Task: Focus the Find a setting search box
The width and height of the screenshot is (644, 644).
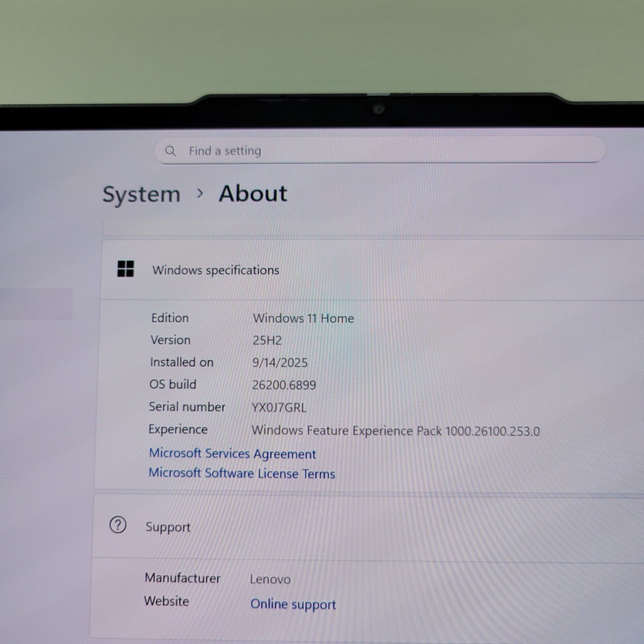Action: pyautogui.click(x=380, y=151)
